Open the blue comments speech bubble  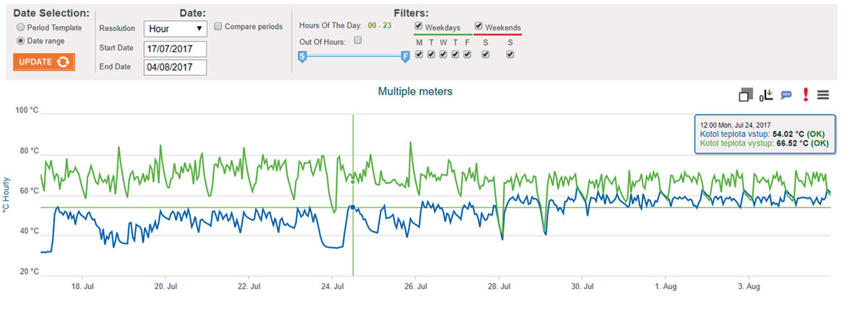(786, 95)
